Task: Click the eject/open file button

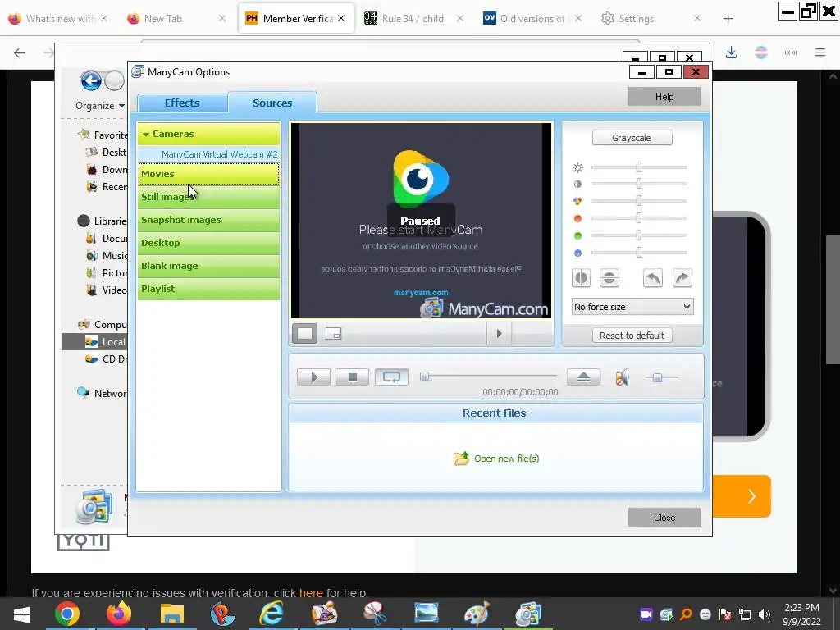Action: [583, 377]
